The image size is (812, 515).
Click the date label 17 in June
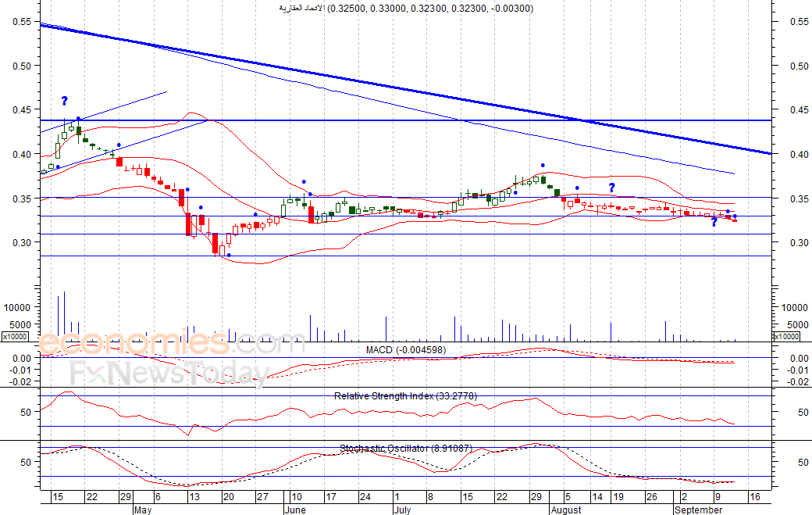click(331, 497)
